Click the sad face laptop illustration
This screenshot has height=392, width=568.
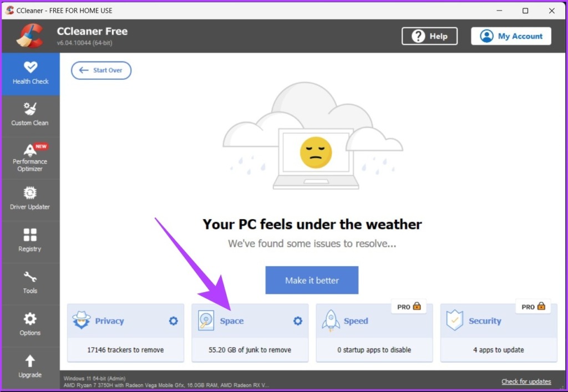(x=313, y=136)
